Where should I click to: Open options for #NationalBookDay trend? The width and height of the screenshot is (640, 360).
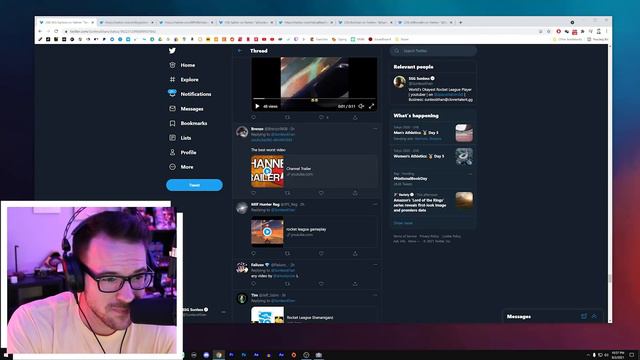click(470, 174)
